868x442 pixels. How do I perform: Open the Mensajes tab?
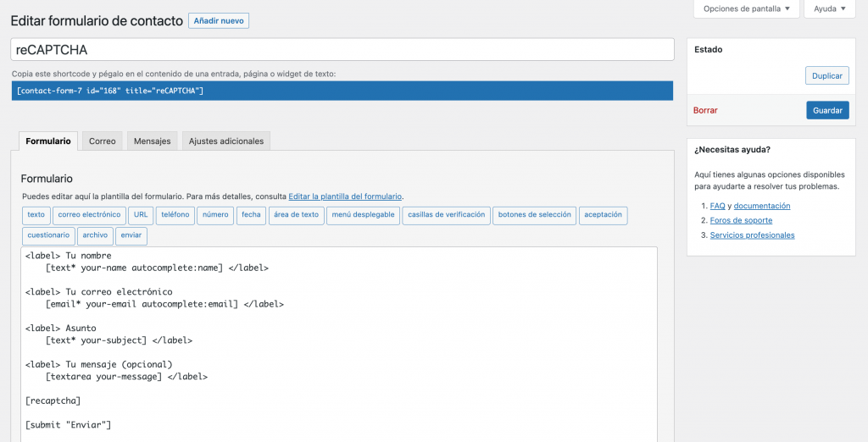[x=153, y=141]
